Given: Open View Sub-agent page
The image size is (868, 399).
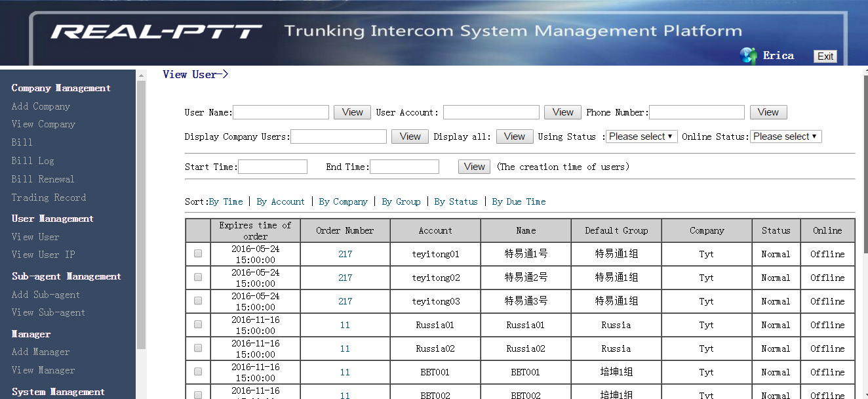Looking at the screenshot, I should (49, 312).
